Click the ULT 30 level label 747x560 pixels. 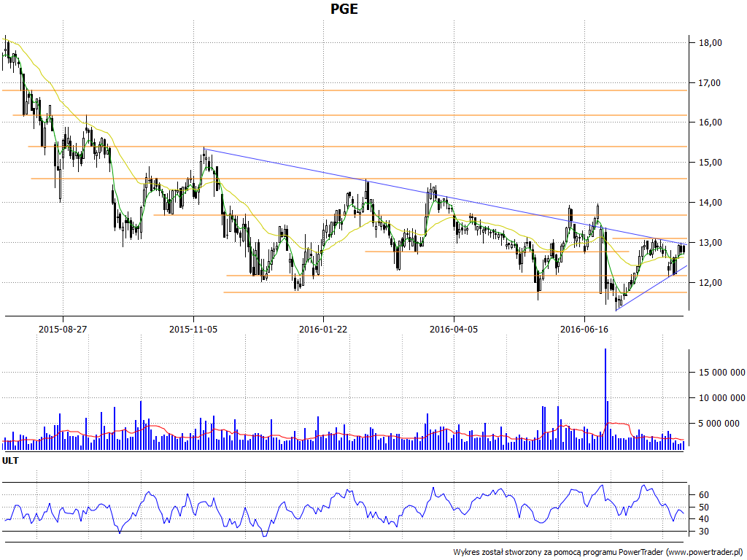tap(704, 532)
